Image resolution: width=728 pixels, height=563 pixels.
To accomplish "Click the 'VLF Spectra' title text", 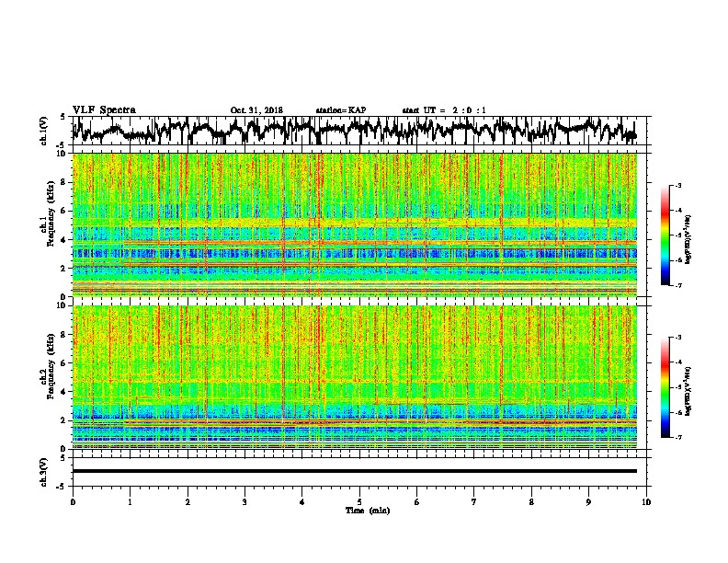I will coord(104,110).
